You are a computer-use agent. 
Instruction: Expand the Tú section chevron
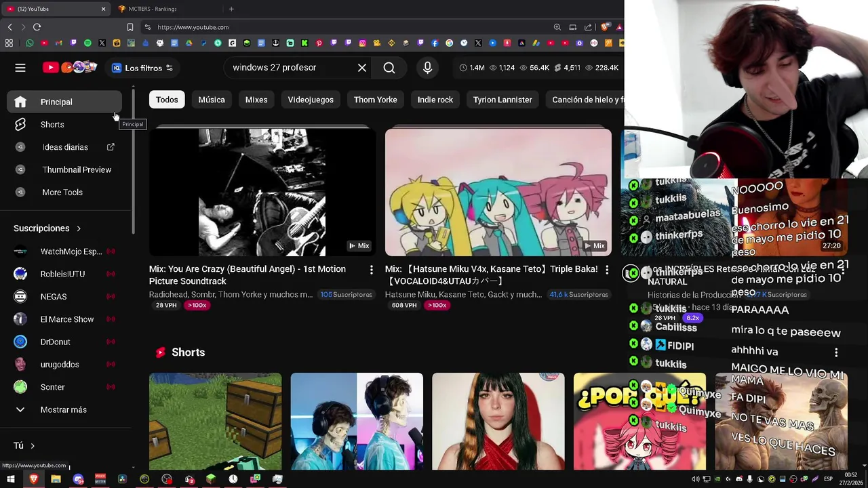click(32, 446)
